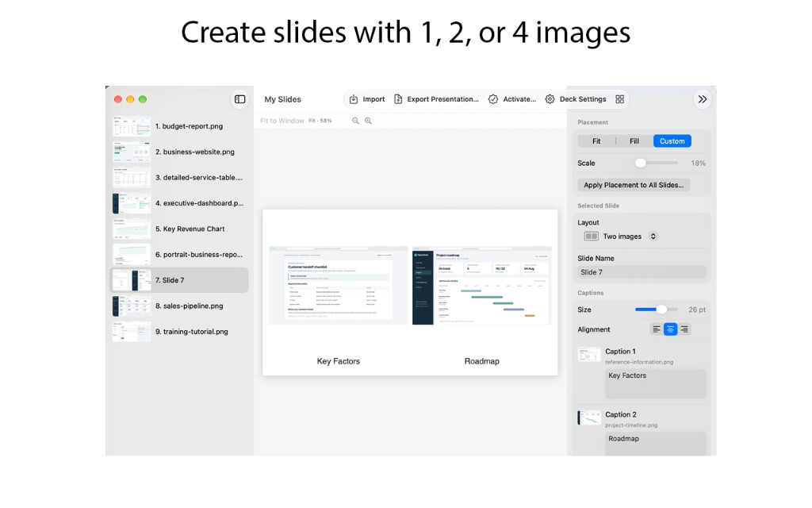Screen dimensions: 812x508
Task: Select the Slide 7 row
Action: click(179, 280)
